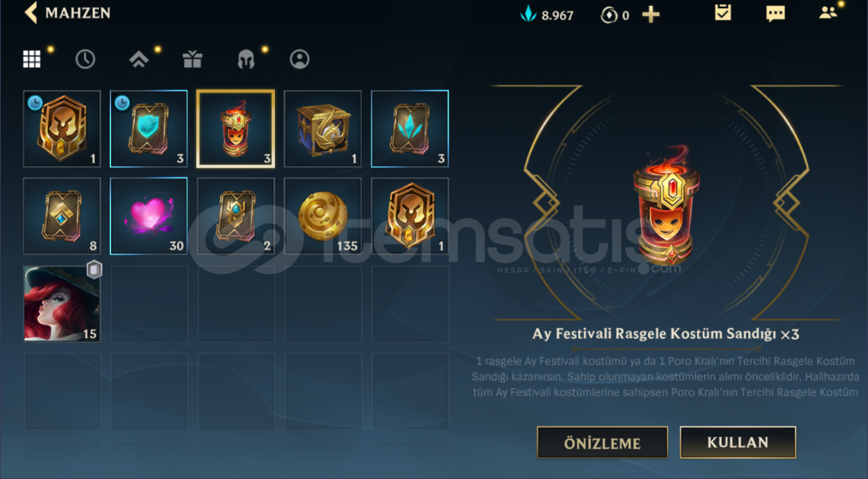Select the cyan shield card with timer
868x479 pixels.
point(149,129)
